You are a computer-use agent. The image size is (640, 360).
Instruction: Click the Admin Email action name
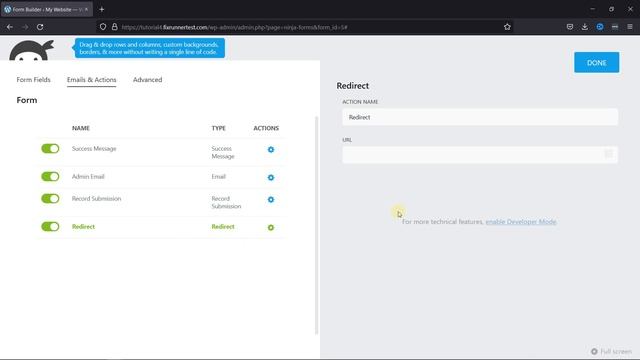tap(88, 176)
